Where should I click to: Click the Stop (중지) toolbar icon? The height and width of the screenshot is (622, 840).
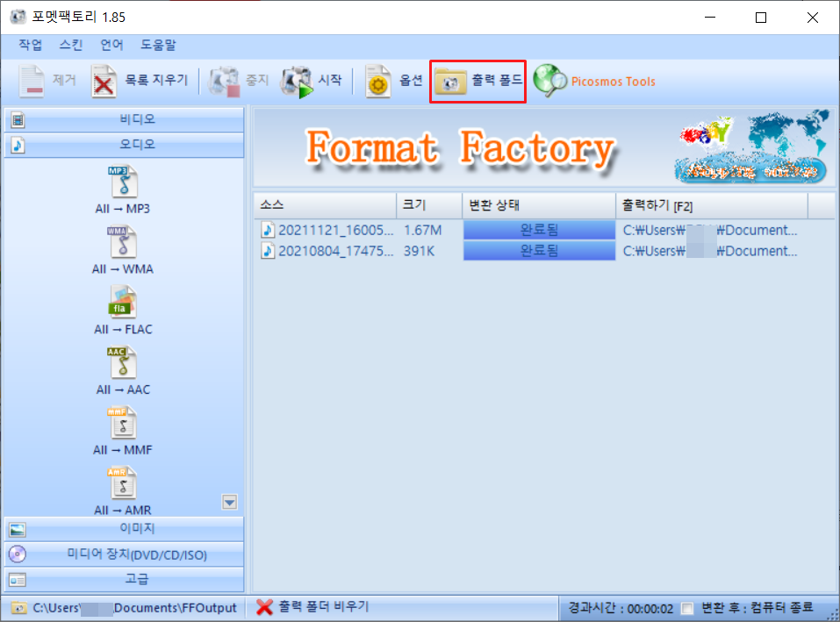pos(225,81)
